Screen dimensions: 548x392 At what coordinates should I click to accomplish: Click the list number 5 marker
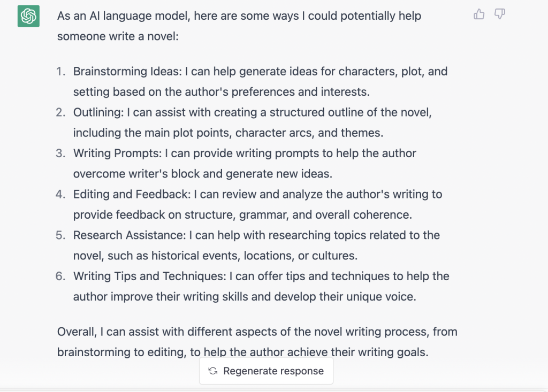coord(60,235)
